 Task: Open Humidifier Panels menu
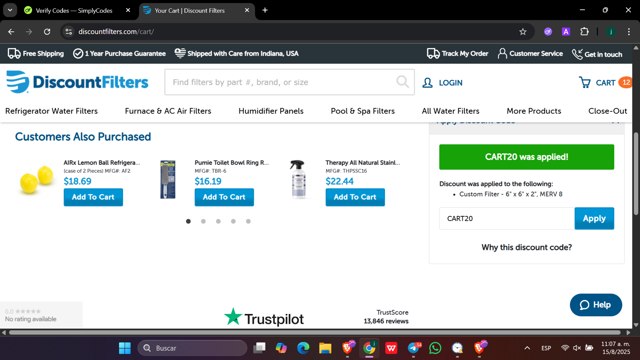click(271, 111)
